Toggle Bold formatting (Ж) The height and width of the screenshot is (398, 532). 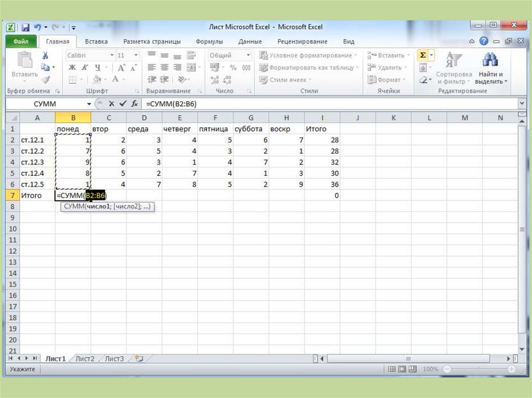[x=72, y=67]
